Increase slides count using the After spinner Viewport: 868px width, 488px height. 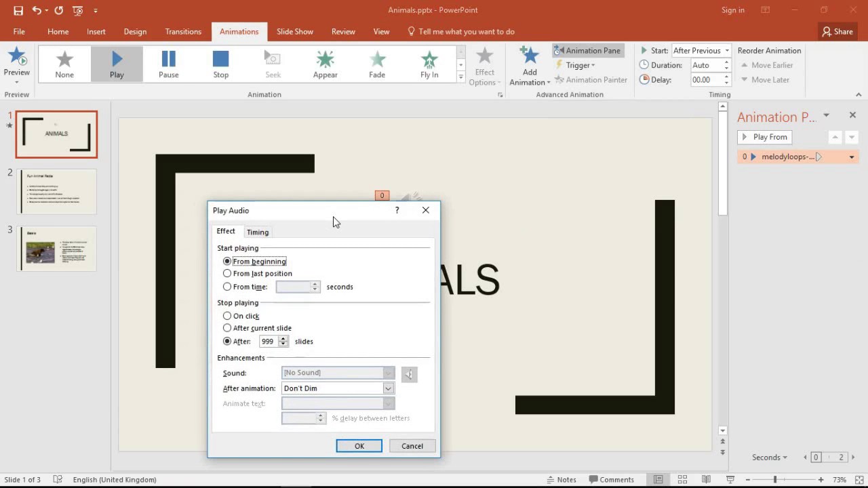(283, 338)
